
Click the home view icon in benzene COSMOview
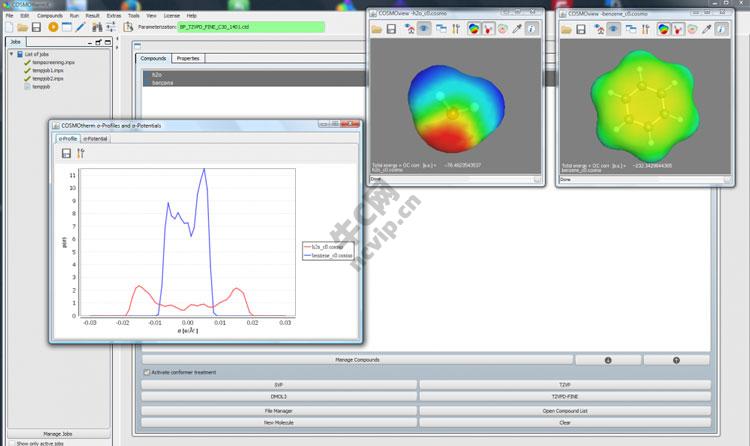(599, 30)
